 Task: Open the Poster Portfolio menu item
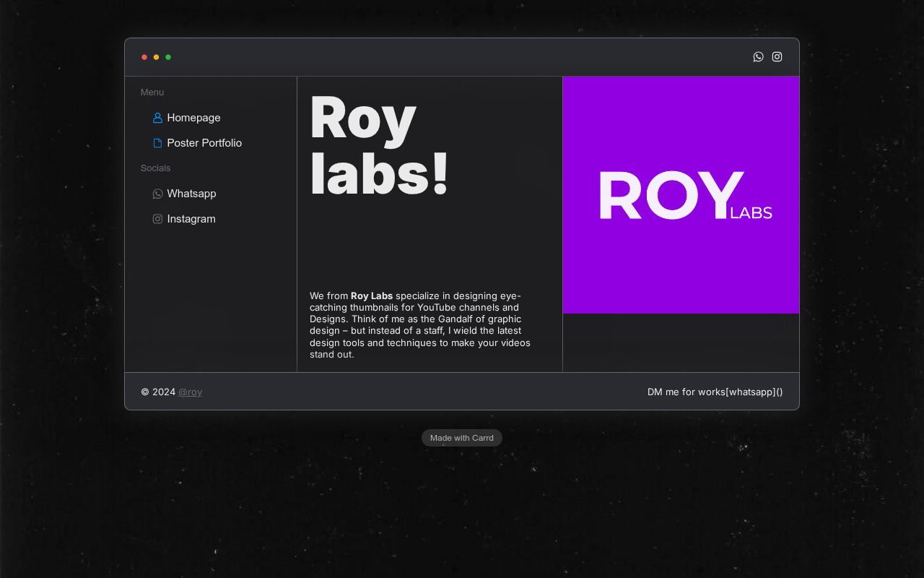coord(204,143)
